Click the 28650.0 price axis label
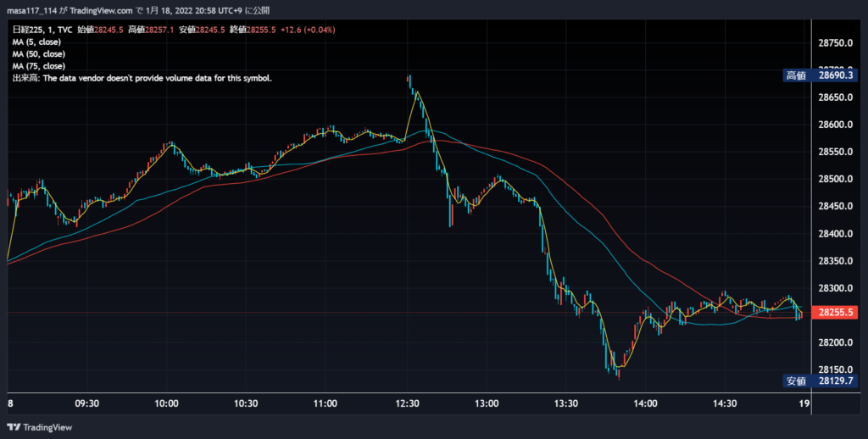Viewport: 868px width, 439px height. pyautogui.click(x=835, y=97)
